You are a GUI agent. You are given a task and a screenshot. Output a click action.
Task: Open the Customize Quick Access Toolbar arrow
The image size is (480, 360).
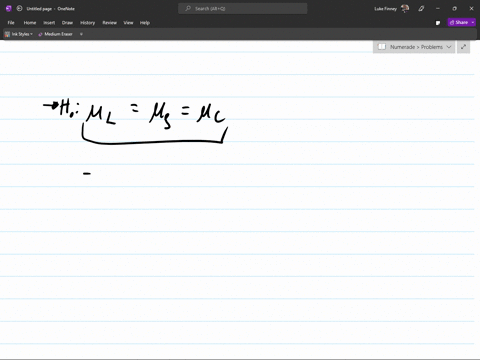tap(81, 34)
